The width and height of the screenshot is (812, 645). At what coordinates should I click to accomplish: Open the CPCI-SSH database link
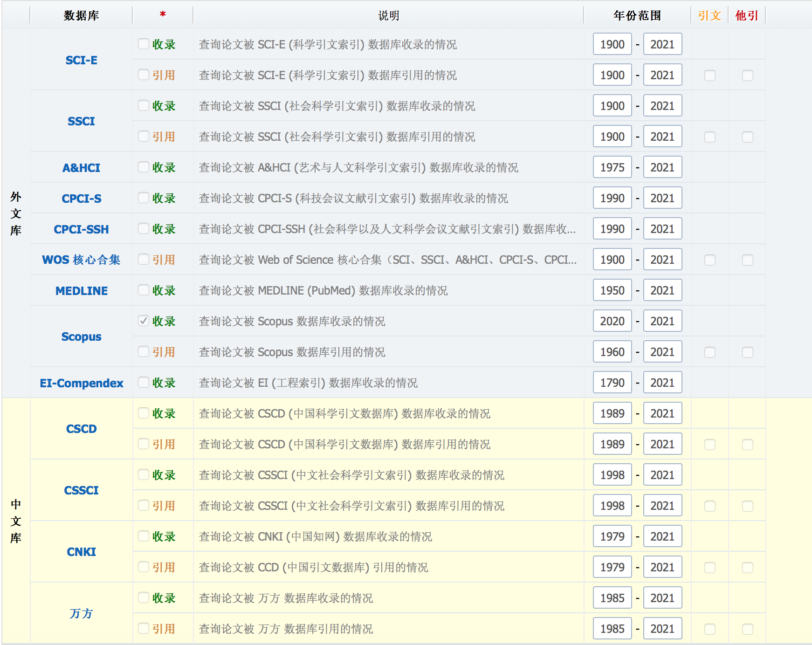click(x=82, y=229)
